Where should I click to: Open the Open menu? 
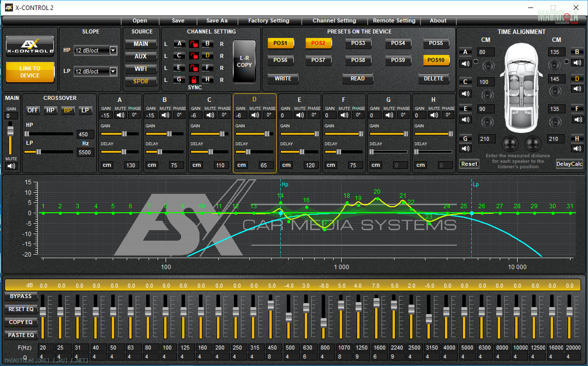tap(140, 20)
